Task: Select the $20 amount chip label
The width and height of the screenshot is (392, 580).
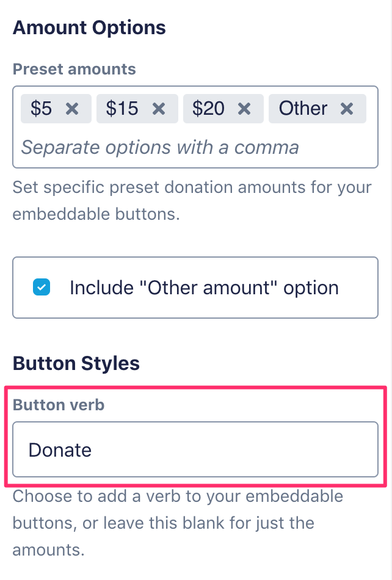Action: tap(208, 109)
